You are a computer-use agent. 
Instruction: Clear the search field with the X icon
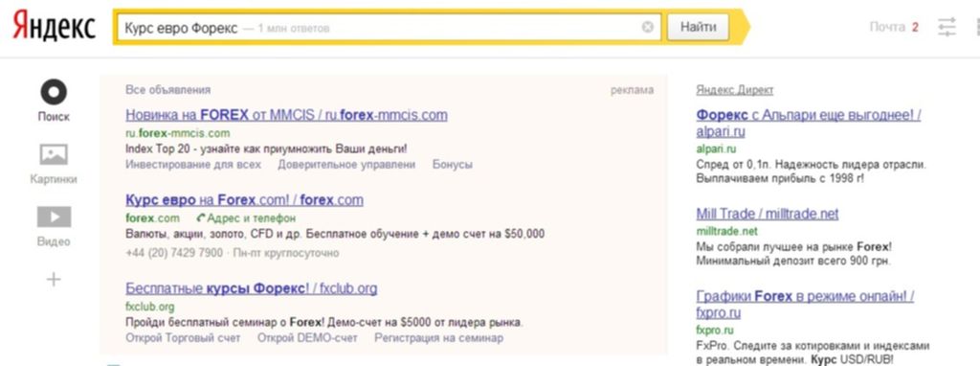(x=648, y=27)
